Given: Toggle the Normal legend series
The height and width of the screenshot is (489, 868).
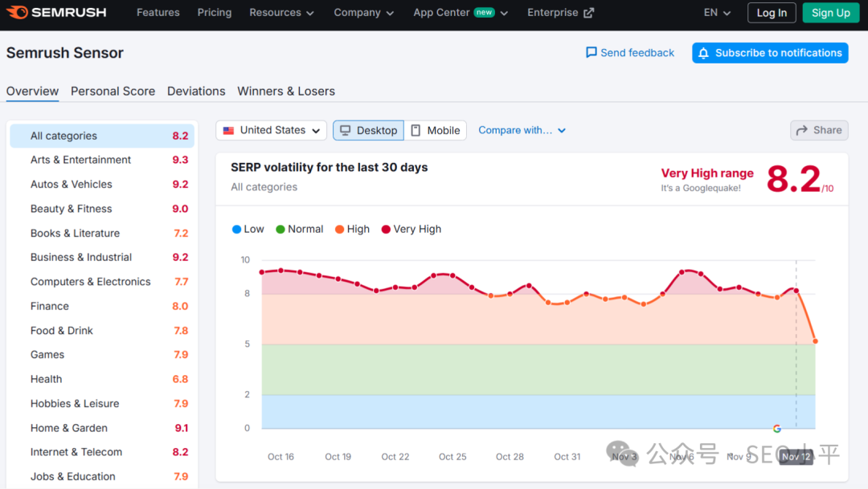Looking at the screenshot, I should [x=300, y=229].
